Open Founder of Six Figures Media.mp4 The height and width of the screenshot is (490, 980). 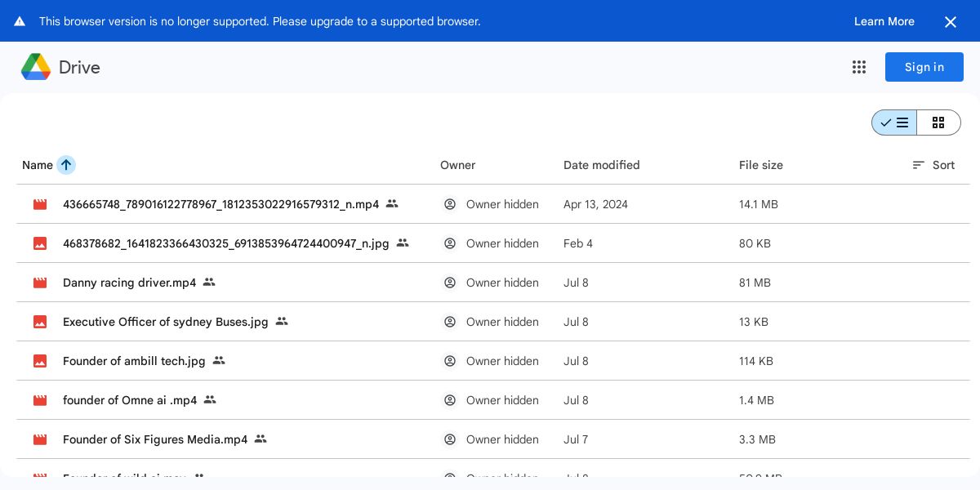click(155, 439)
